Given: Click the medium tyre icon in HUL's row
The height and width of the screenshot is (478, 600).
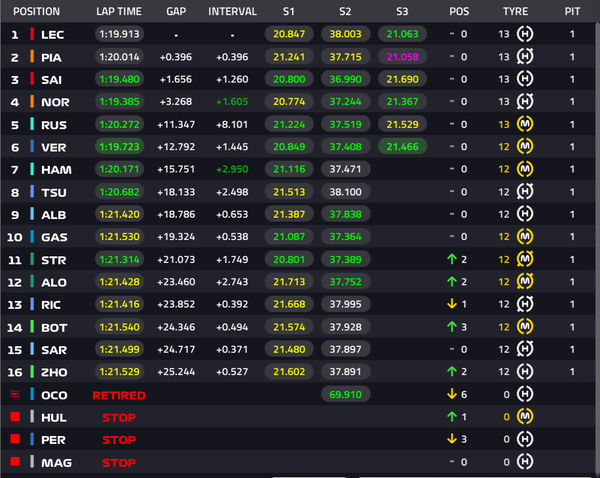Looking at the screenshot, I should (525, 416).
